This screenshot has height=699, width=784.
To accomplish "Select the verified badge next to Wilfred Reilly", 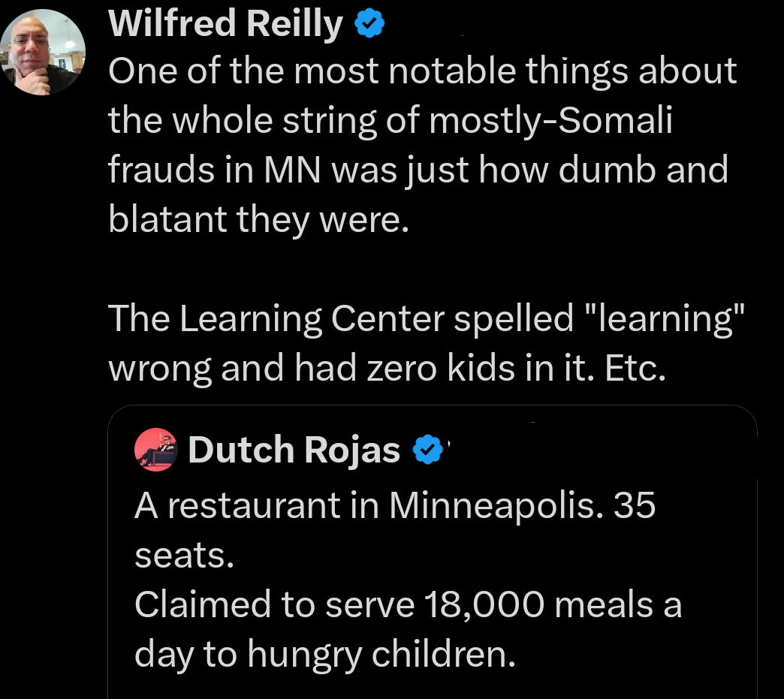I will point(367,22).
